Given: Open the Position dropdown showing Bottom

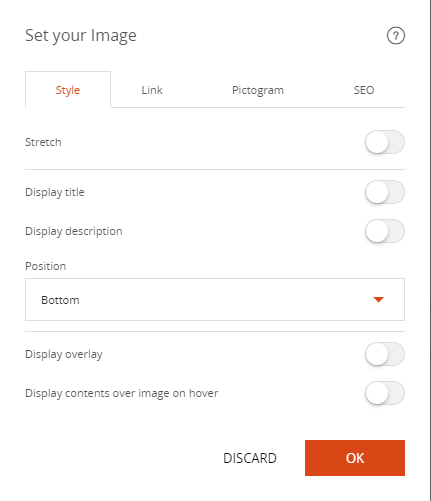Looking at the screenshot, I should (x=215, y=300).
